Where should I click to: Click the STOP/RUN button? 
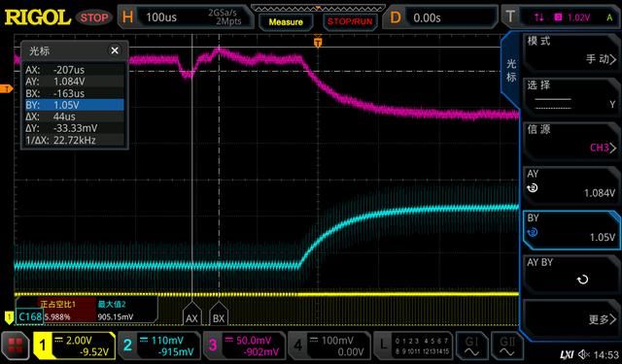click(x=350, y=21)
